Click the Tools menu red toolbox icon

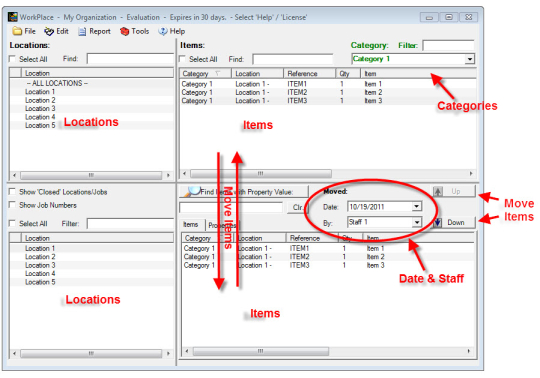pyautogui.click(x=124, y=32)
